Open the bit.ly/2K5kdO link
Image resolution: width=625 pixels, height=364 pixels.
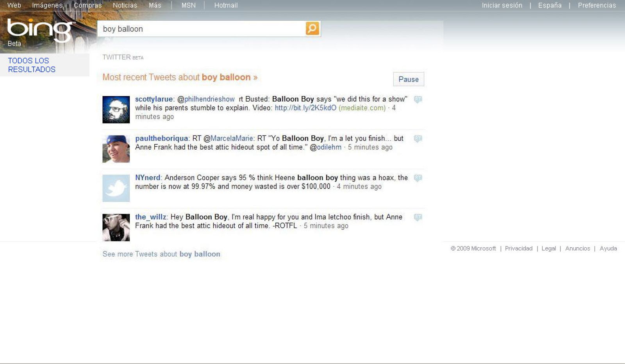[x=305, y=108]
